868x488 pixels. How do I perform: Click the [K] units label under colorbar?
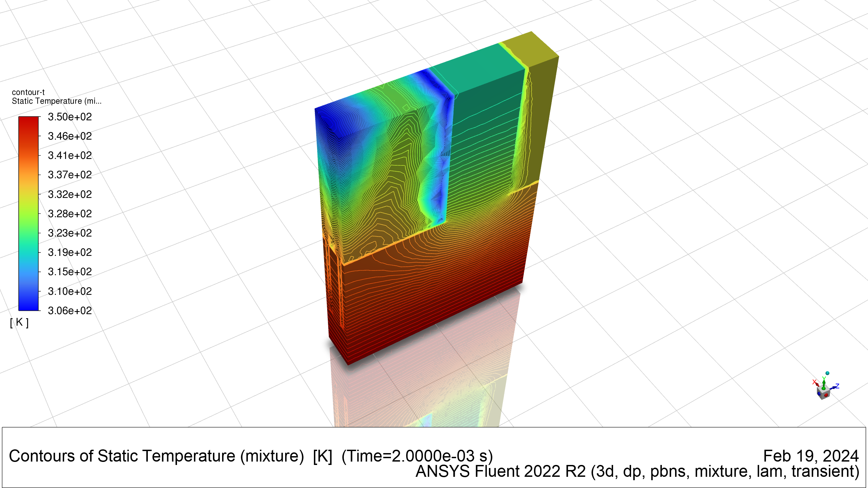[19, 322]
